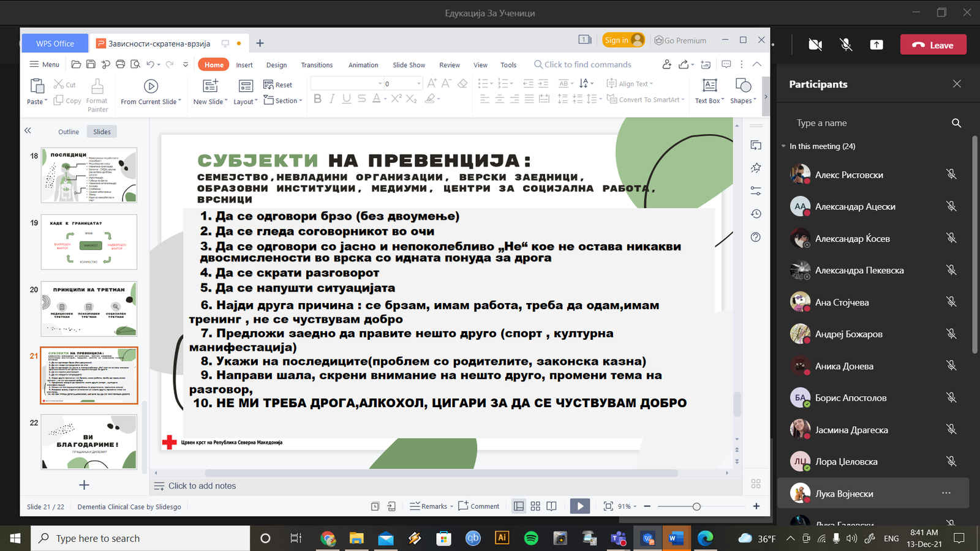Open the Section dropdown menu
980x551 pixels.
coord(283,100)
